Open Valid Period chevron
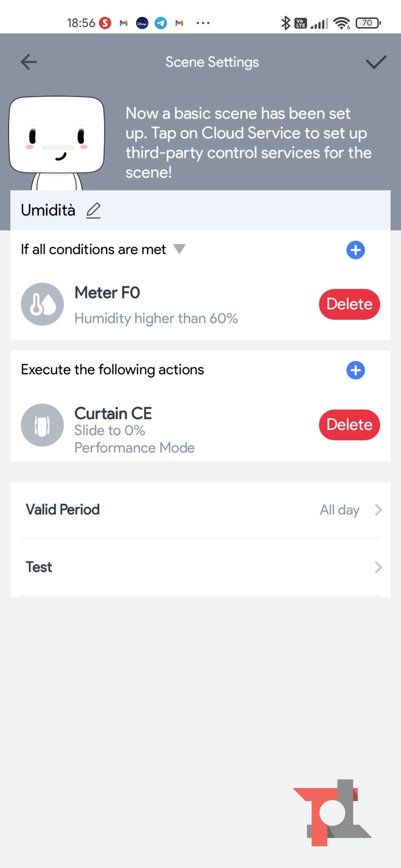Image resolution: width=401 pixels, height=868 pixels. (x=378, y=510)
